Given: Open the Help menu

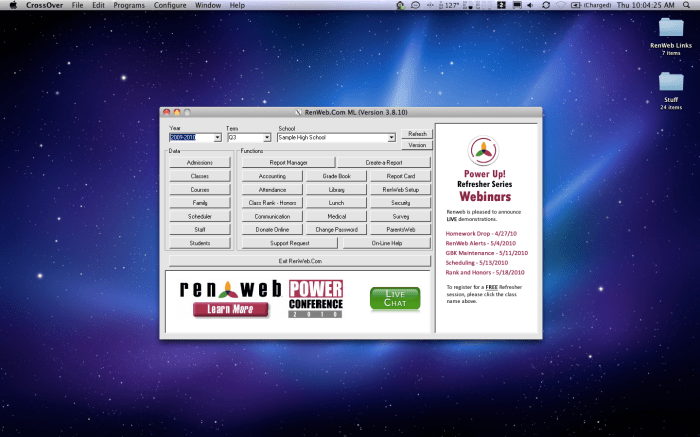Looking at the screenshot, I should 237,5.
